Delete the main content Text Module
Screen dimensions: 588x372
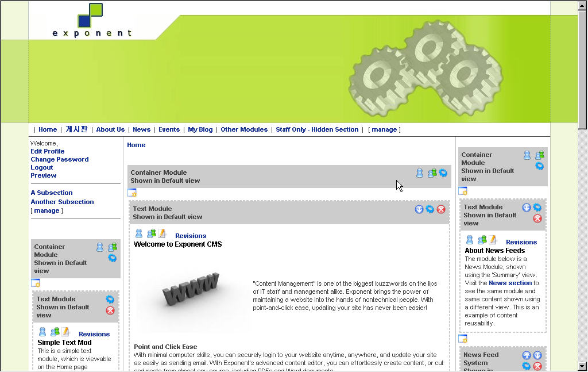click(x=441, y=209)
